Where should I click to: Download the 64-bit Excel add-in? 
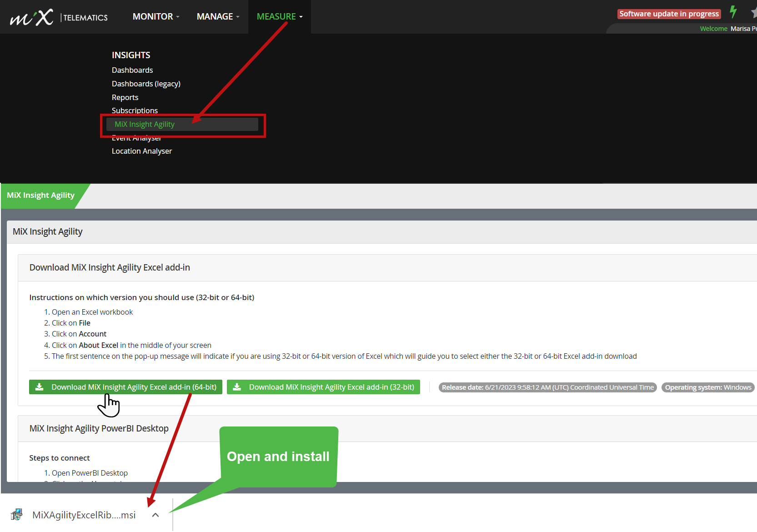tap(125, 387)
